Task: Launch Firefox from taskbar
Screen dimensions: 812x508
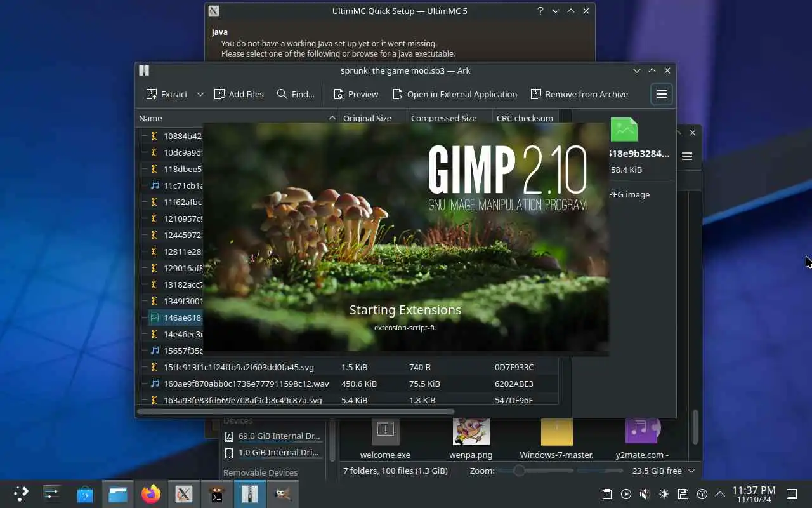Action: (x=151, y=493)
